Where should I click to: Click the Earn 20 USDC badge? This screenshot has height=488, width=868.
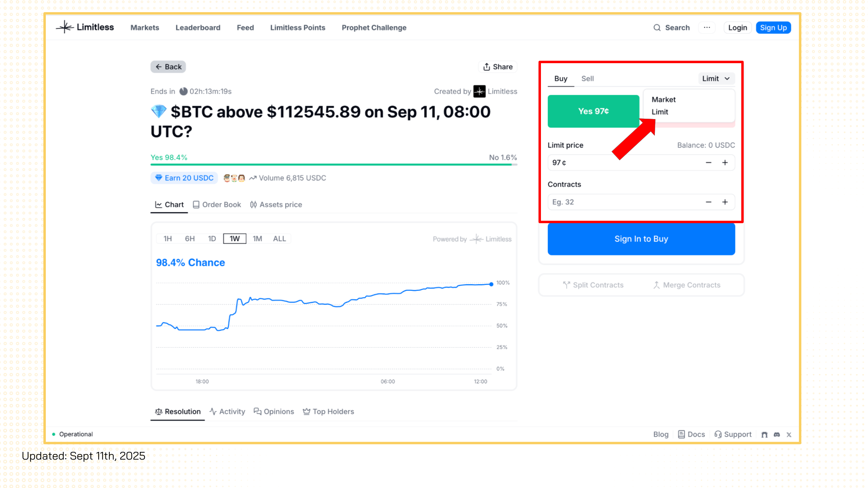point(184,178)
